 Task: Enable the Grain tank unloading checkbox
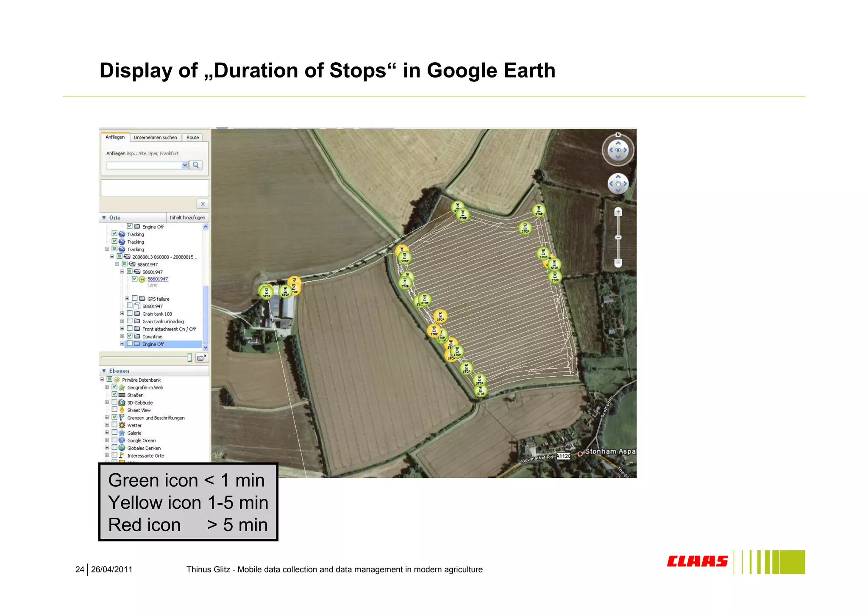[x=130, y=321]
